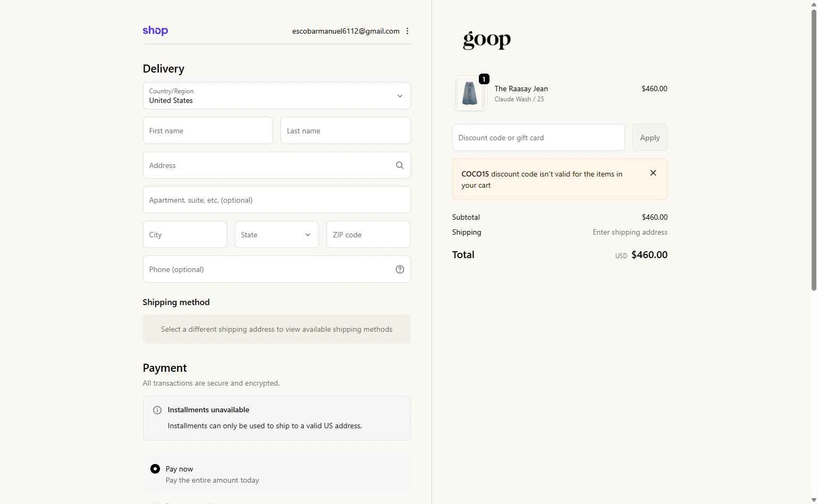Click the scroll down arrow
Screen dimensions: 818x504
[x=814, y=500]
